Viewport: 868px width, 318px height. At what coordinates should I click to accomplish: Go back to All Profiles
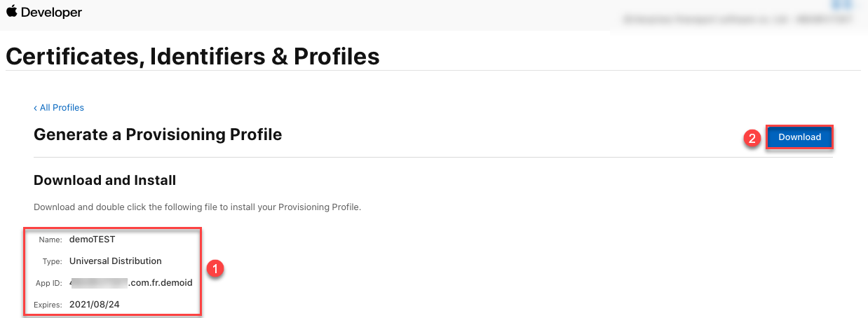(61, 108)
